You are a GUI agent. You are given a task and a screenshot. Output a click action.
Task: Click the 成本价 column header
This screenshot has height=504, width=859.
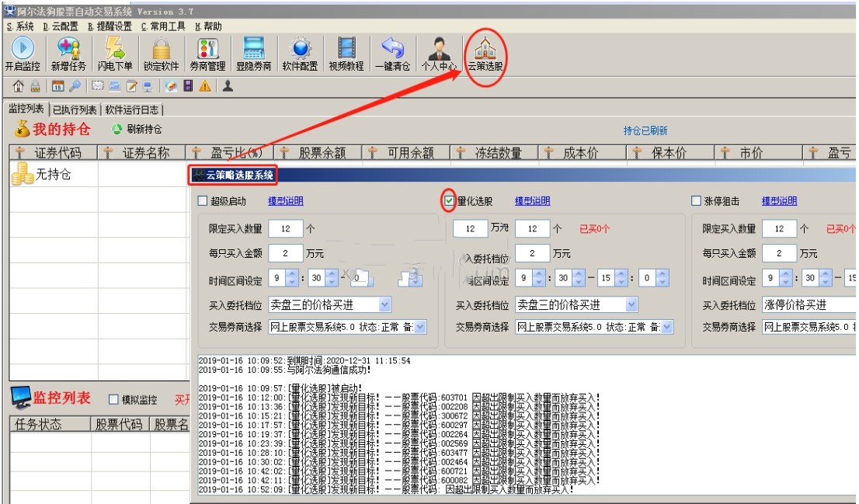583,153
